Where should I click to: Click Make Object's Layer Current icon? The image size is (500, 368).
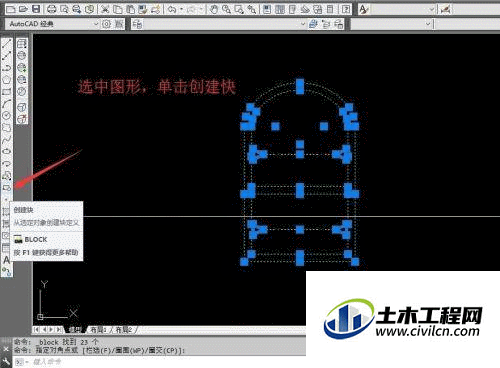313,24
